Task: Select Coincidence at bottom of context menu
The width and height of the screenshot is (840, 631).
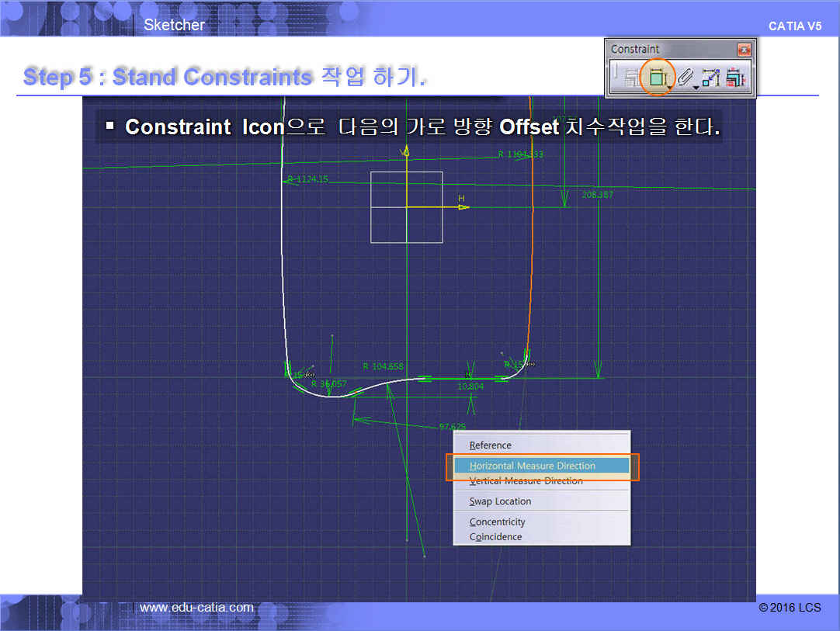Action: coord(495,537)
